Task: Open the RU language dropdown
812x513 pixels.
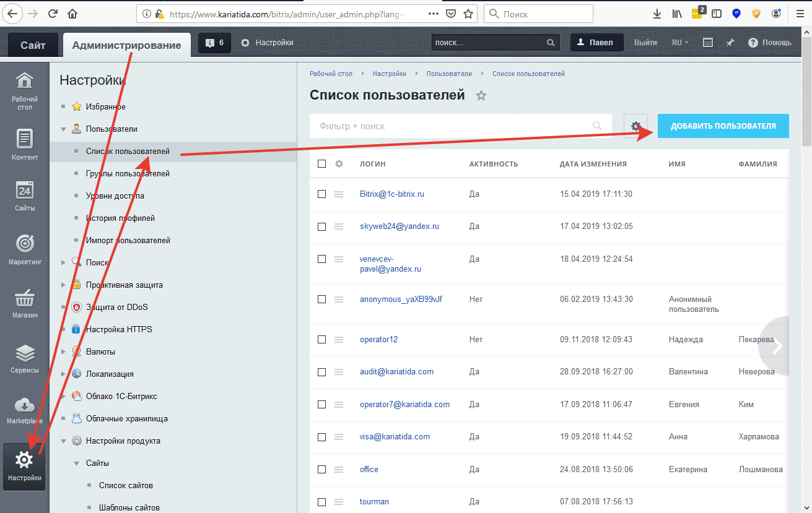Action: point(679,43)
